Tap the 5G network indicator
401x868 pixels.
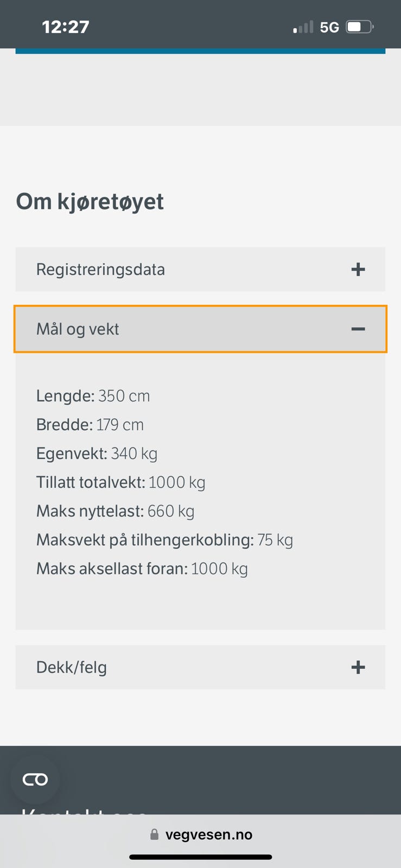coord(329,27)
